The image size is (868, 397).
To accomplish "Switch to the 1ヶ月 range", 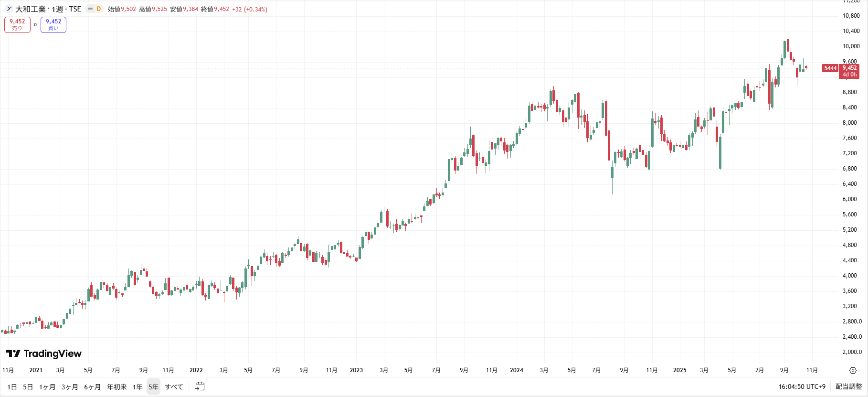I will (x=47, y=387).
